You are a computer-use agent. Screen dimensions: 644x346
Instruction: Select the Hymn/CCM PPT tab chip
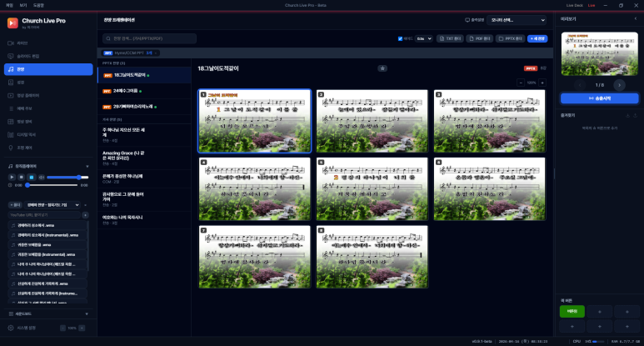coord(131,53)
